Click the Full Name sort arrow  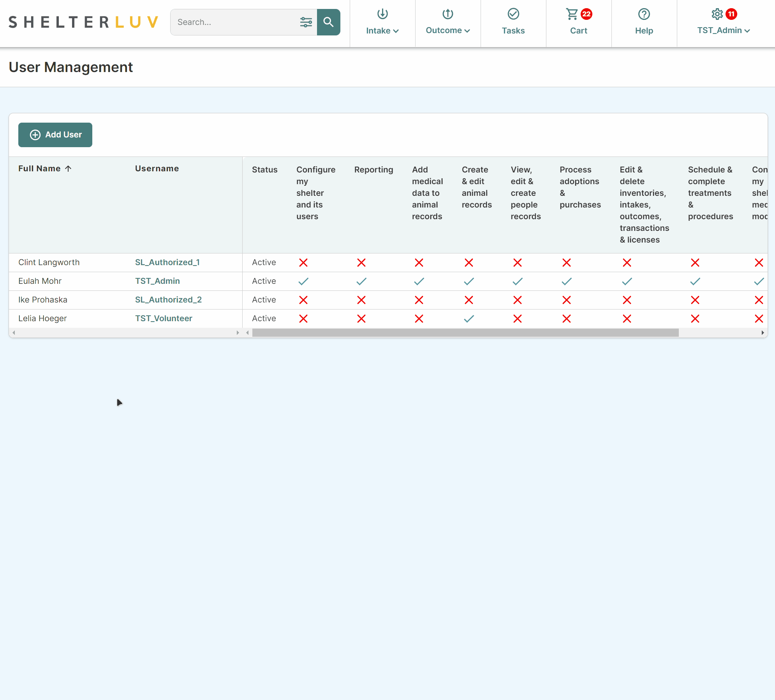coord(68,169)
